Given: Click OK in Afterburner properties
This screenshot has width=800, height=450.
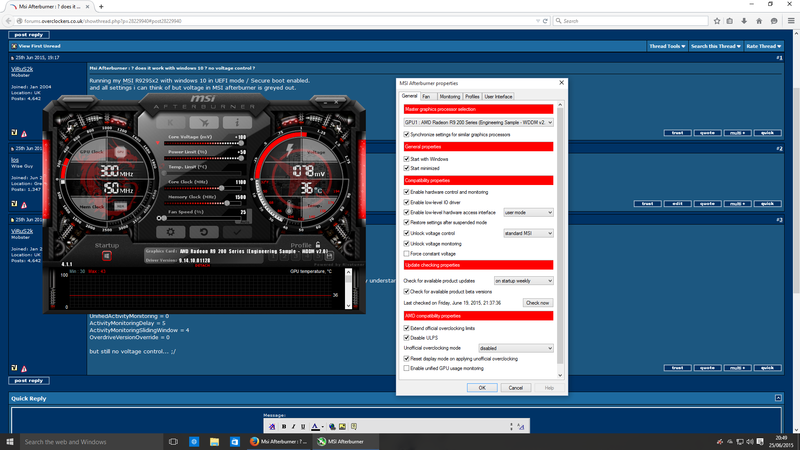Looking at the screenshot, I should (x=482, y=388).
